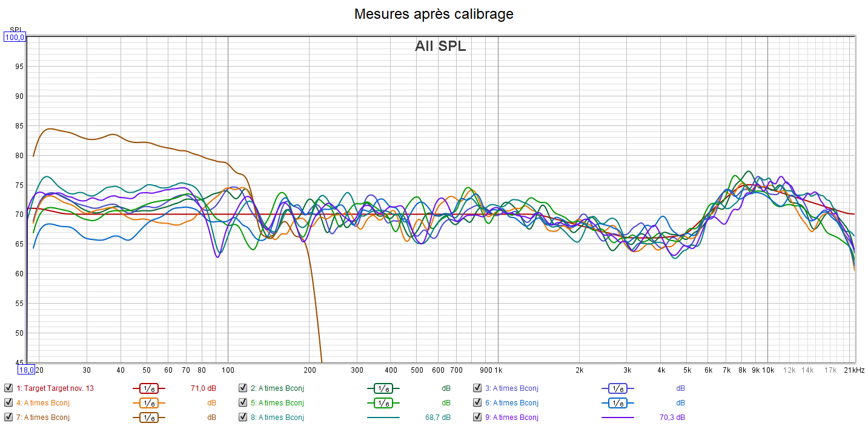Click the 'All SPL' graph title
The height and width of the screenshot is (426, 868).
click(440, 46)
